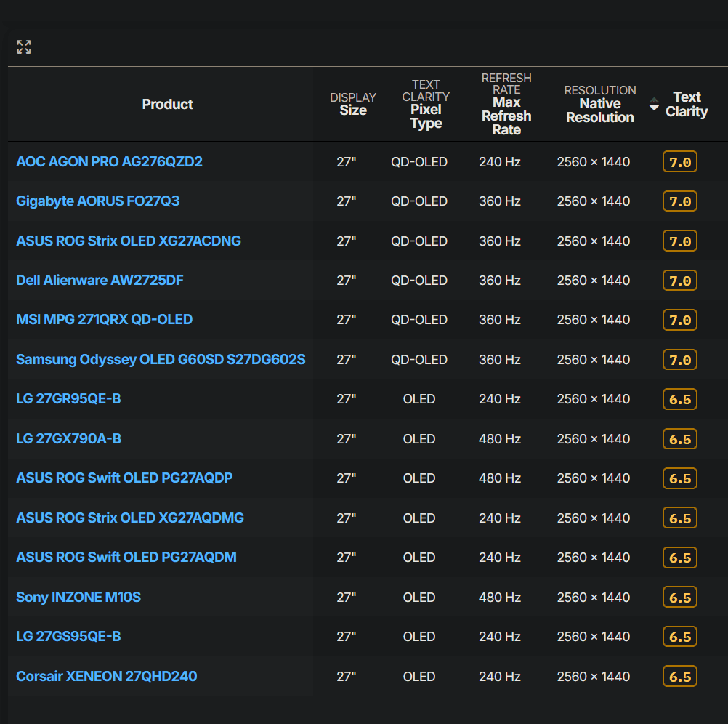
Task: Open ASUS ROG Strix OLED XG27AQDMG link
Action: coord(130,518)
